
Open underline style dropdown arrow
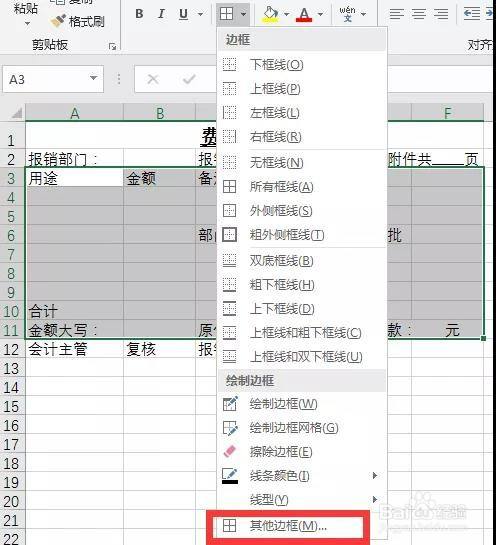(200, 14)
